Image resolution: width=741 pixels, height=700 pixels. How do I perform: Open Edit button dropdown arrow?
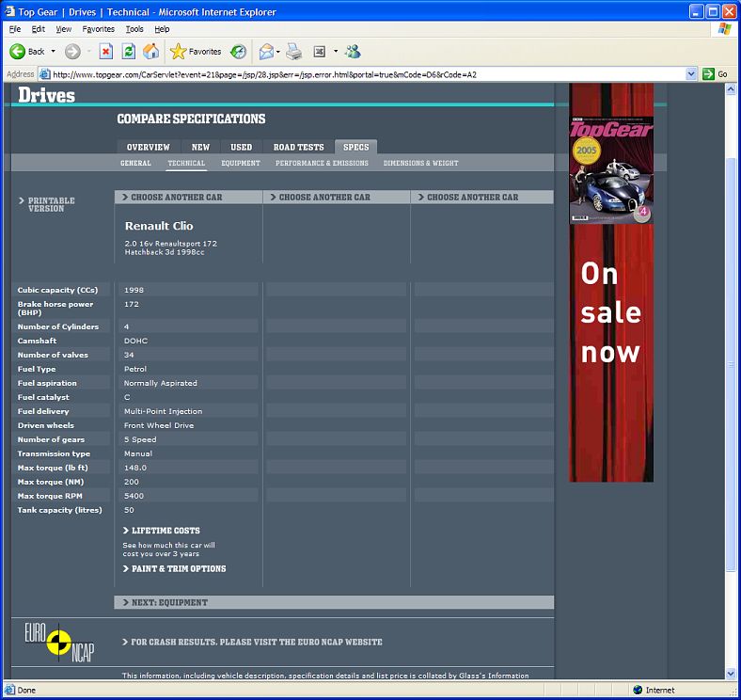[336, 51]
